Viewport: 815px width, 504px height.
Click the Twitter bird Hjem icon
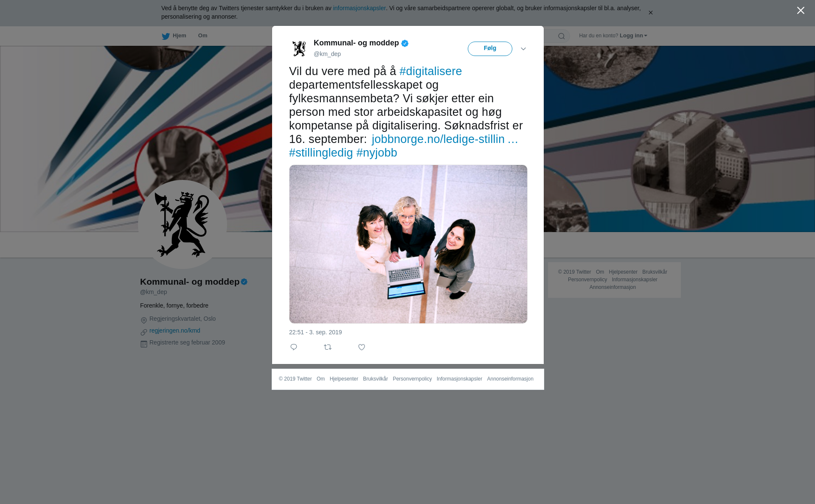166,36
